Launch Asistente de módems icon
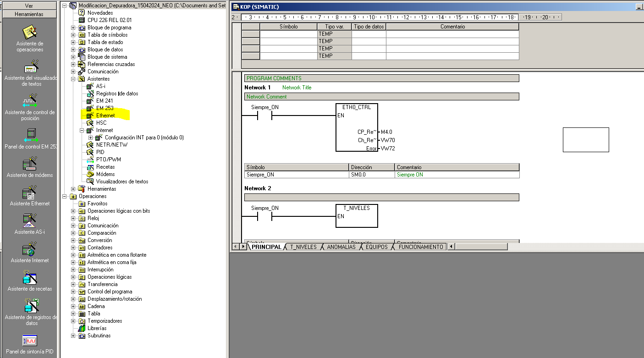 click(30, 164)
